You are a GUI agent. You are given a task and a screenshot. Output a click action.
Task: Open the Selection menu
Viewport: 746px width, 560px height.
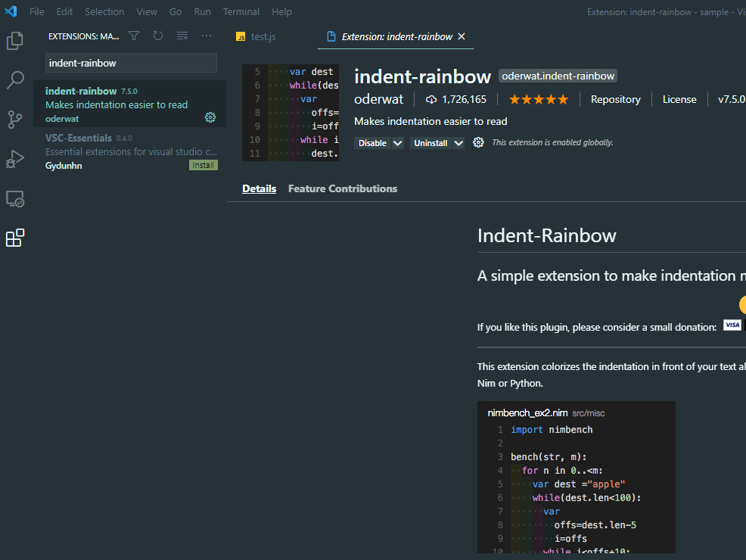(104, 11)
